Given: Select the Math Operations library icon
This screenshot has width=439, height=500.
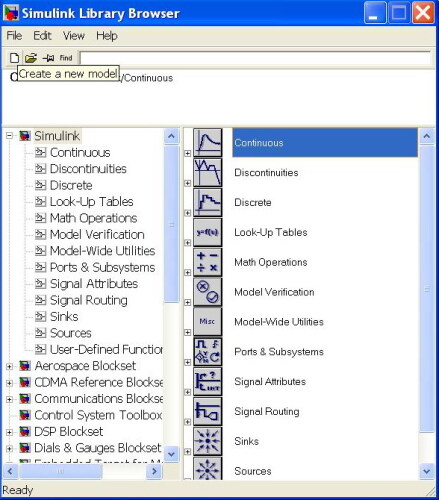Looking at the screenshot, I should click(207, 262).
